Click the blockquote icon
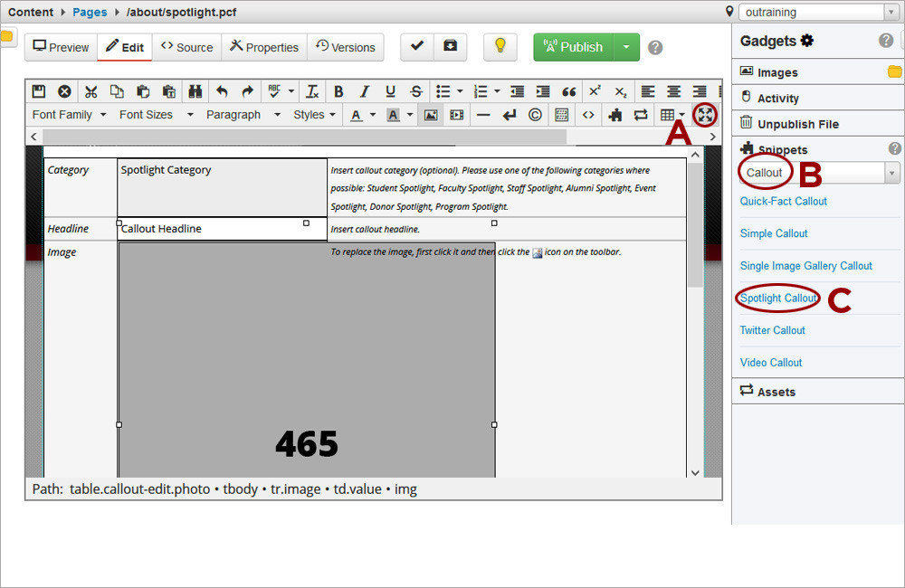 tap(568, 91)
